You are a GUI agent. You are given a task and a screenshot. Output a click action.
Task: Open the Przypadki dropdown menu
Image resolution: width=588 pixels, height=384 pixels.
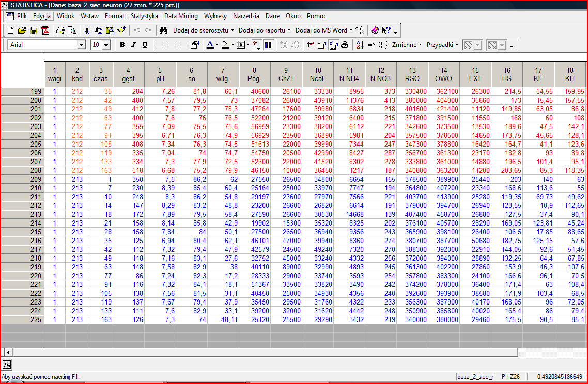coord(442,45)
